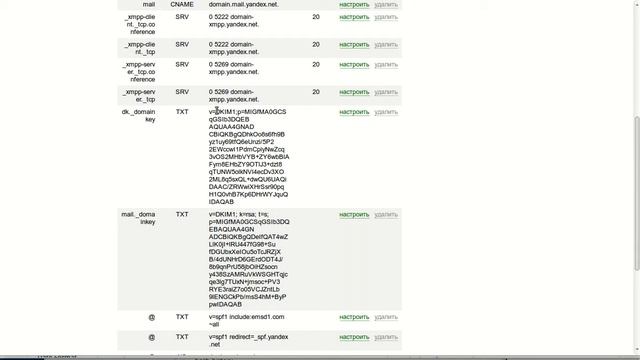
Task: Click the host name dk._domainkey
Action: 139,116
